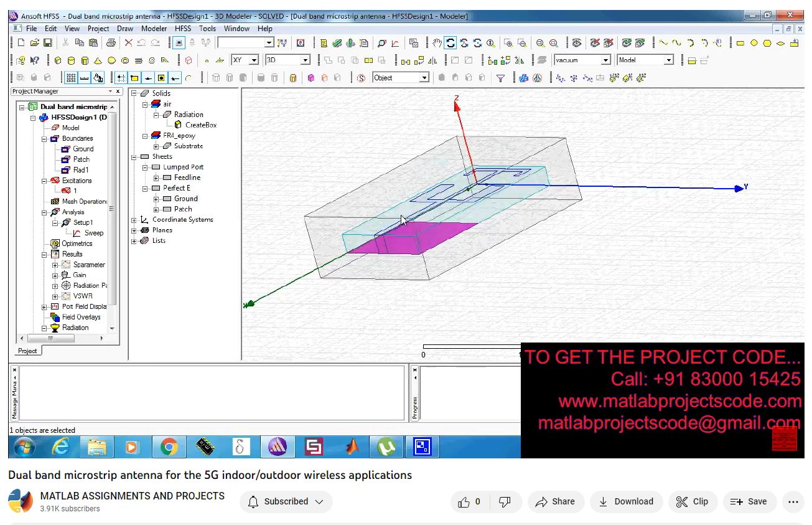Open the HFSS menu
The height and width of the screenshot is (525, 812).
[x=183, y=28]
